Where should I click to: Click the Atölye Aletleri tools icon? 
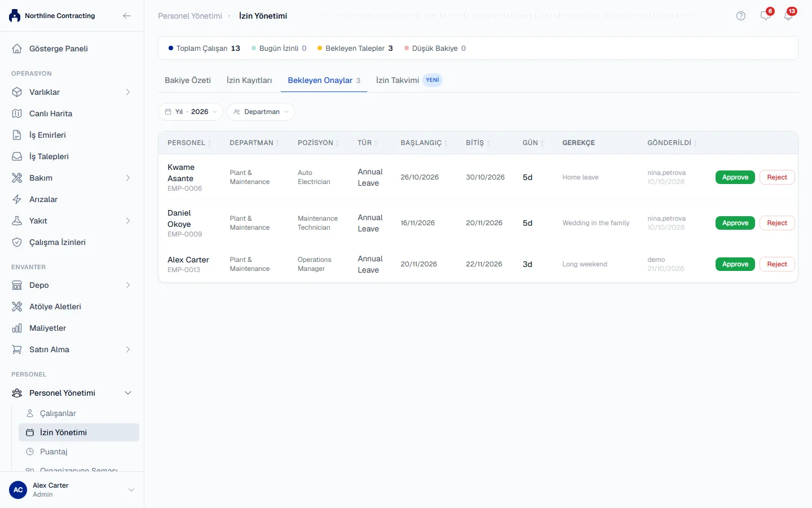(17, 306)
